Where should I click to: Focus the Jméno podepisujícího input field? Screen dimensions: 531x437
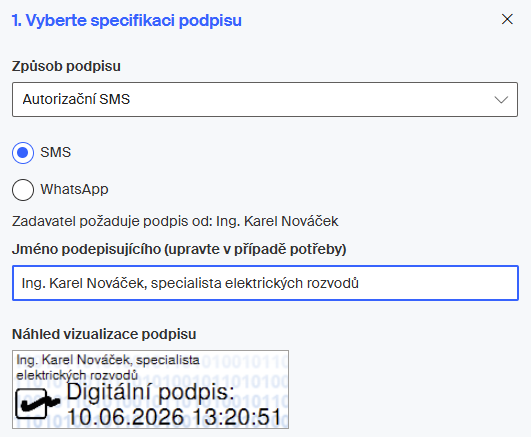click(x=265, y=283)
